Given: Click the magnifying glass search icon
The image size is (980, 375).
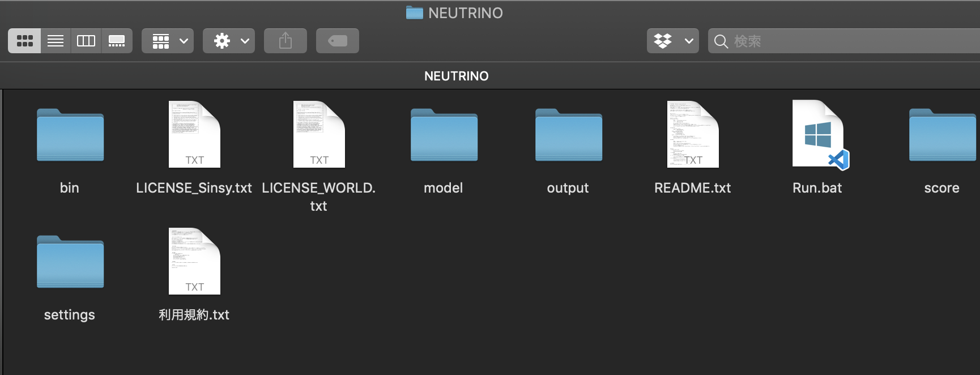Looking at the screenshot, I should (721, 41).
